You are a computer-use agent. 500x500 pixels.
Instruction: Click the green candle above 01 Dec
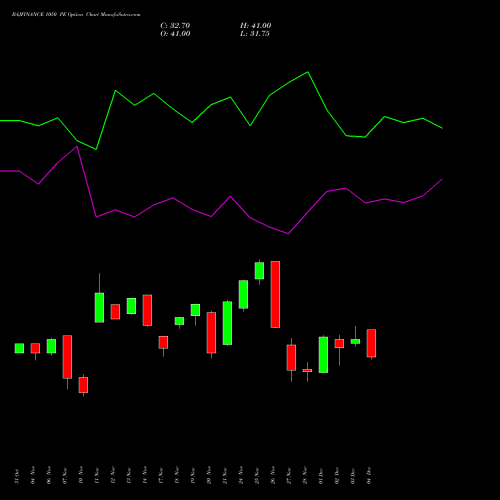point(323,355)
